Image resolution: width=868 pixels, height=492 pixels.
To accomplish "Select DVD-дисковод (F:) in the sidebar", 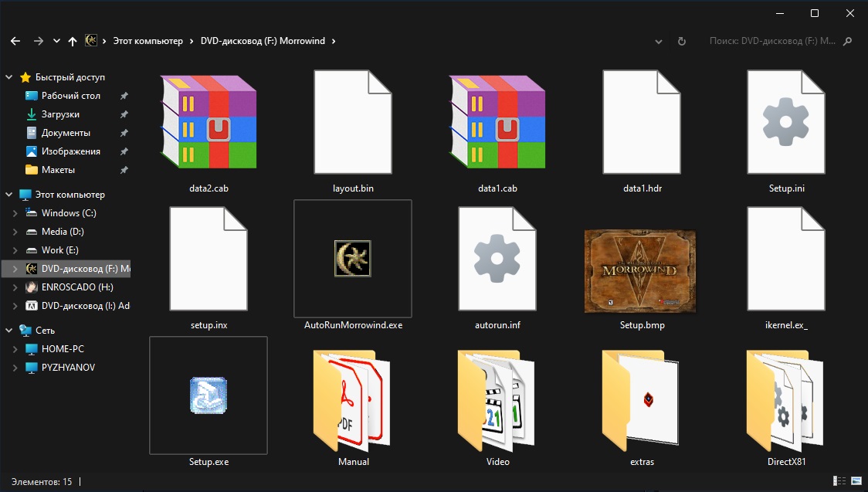I will [86, 269].
